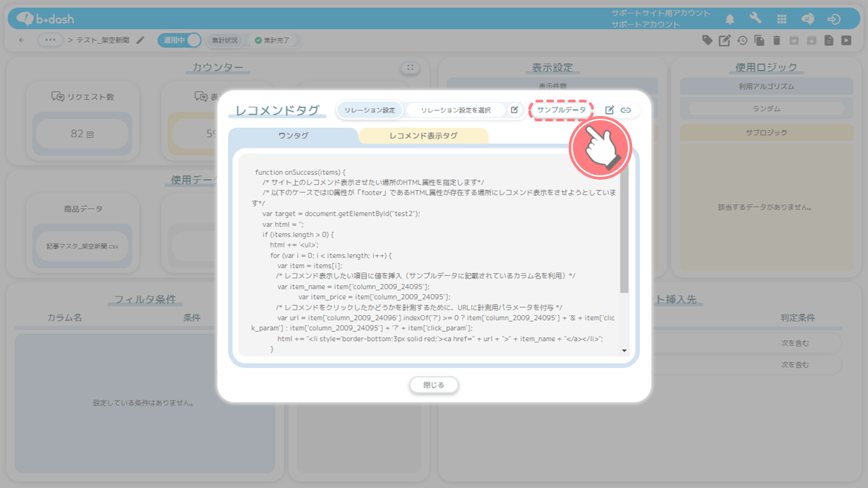Click サポートサイト用アカウント account name
868x488 pixels.
[660, 13]
